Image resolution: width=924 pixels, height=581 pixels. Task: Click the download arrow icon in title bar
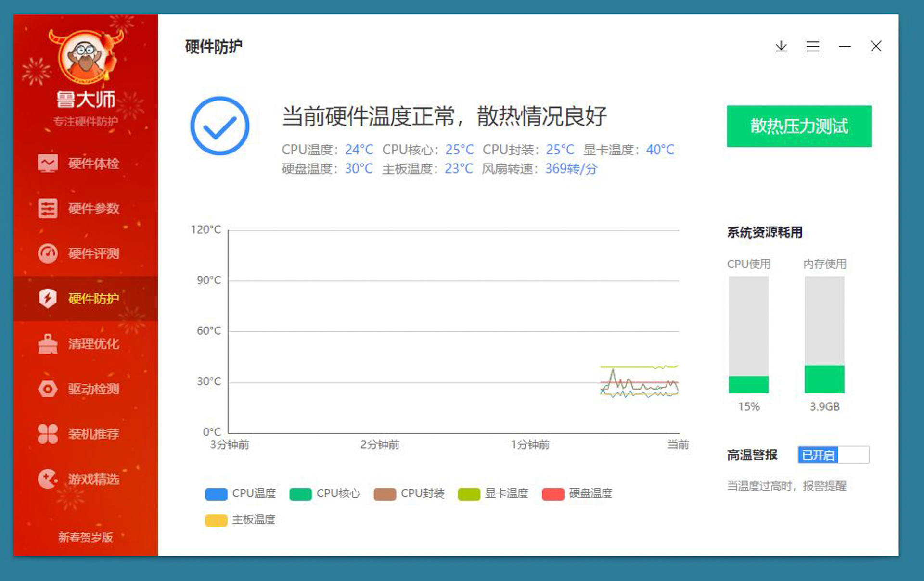(x=781, y=46)
